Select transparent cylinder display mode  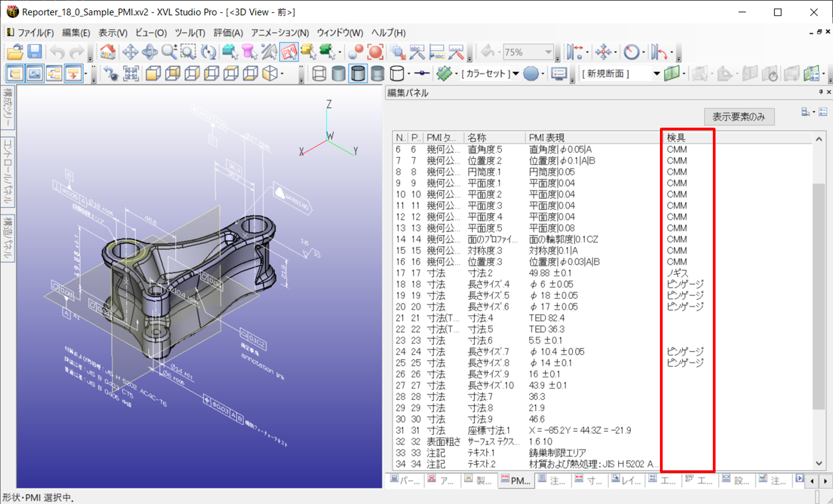coord(377,73)
